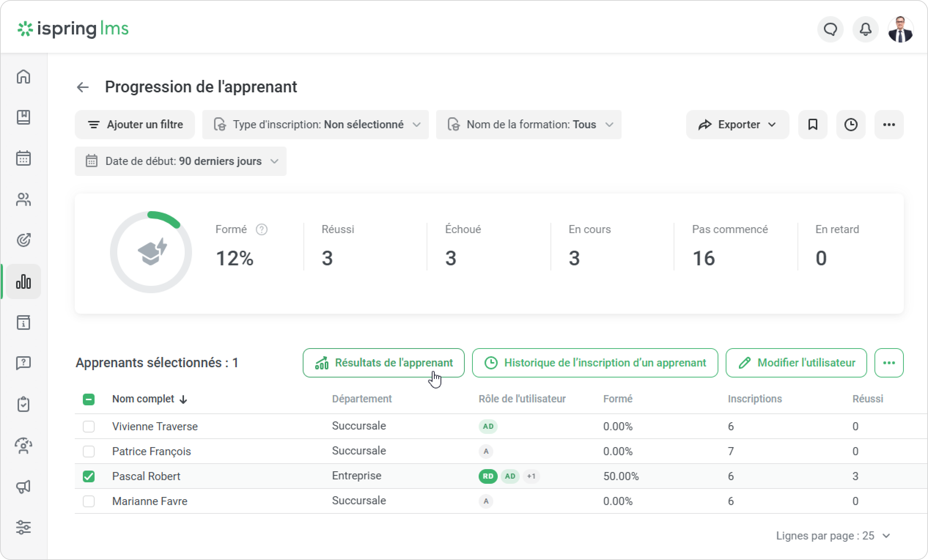The width and height of the screenshot is (928, 560).
Task: Check the Vivienne Traverse row checkbox
Action: 88,426
